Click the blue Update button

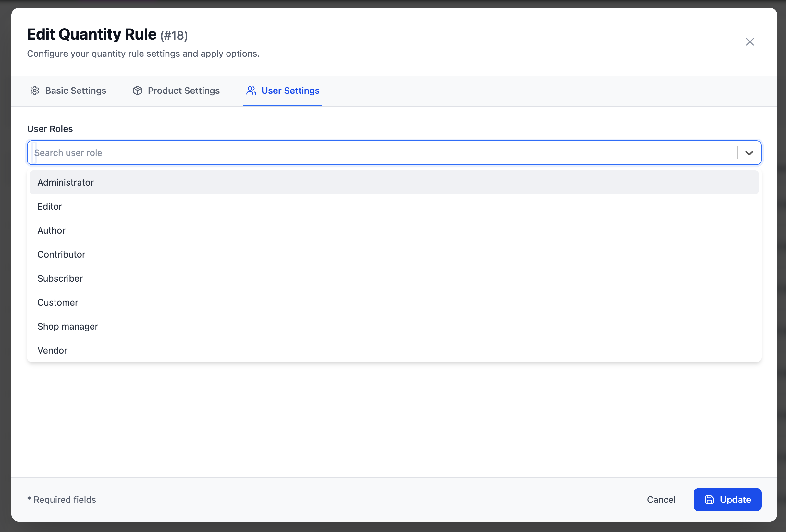tap(727, 500)
